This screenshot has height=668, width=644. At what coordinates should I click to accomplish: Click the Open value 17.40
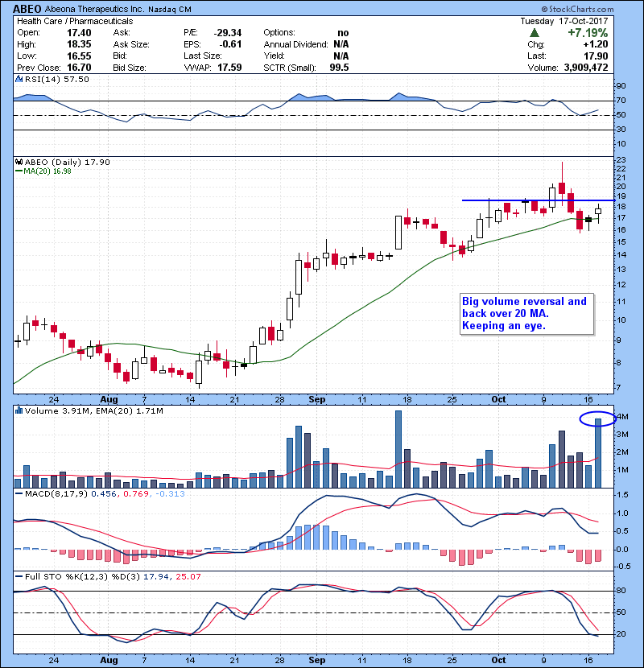point(79,33)
